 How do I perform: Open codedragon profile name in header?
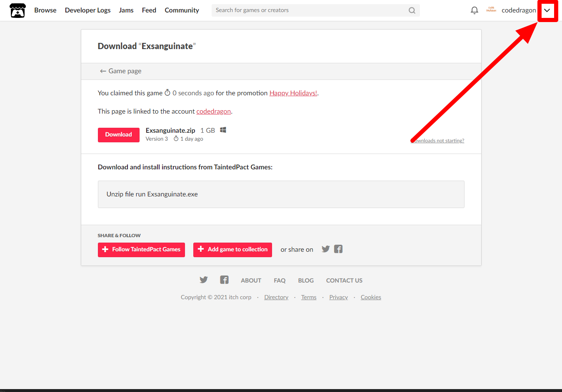click(519, 10)
